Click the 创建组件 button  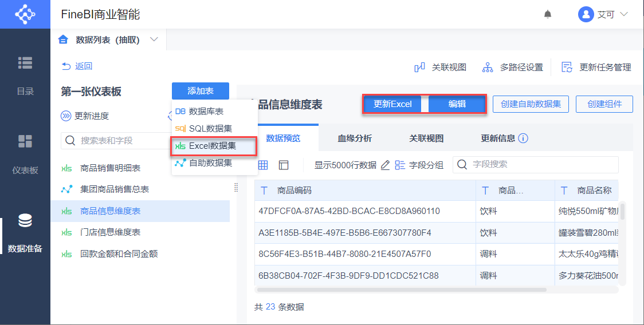tap(604, 104)
